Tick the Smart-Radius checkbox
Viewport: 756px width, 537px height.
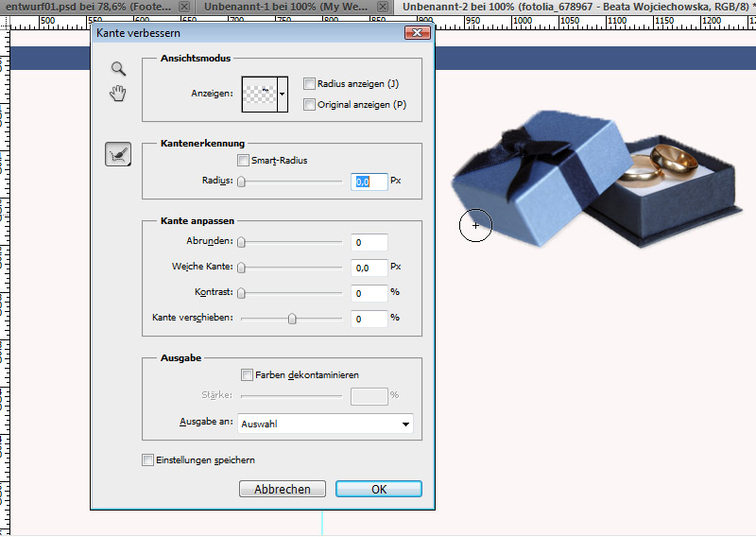(244, 161)
